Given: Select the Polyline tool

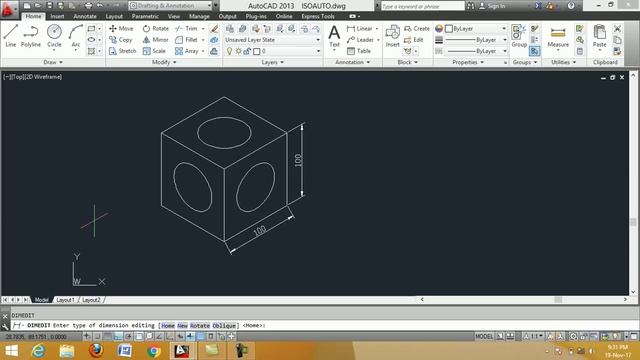Looking at the screenshot, I should point(31,36).
